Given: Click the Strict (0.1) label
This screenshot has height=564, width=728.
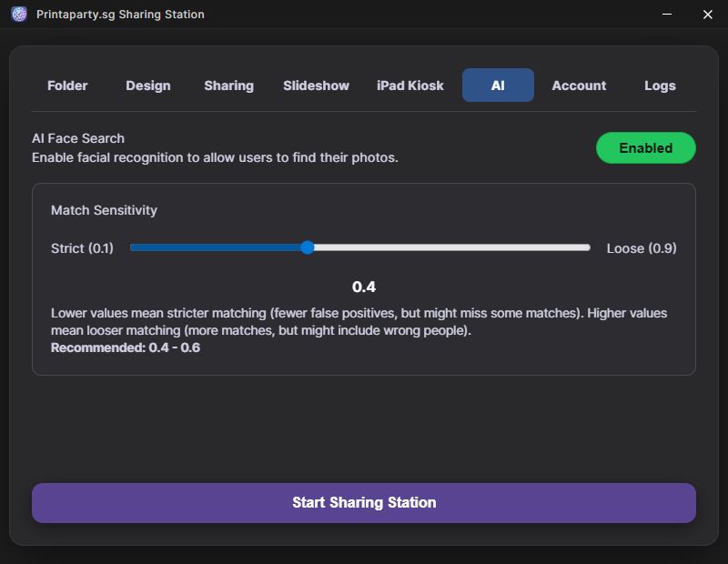Looking at the screenshot, I should 82,248.
